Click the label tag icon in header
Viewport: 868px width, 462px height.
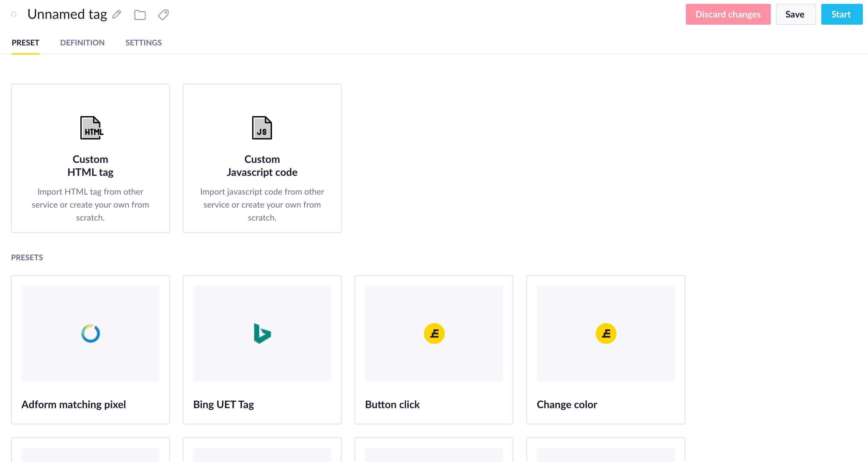coord(163,15)
